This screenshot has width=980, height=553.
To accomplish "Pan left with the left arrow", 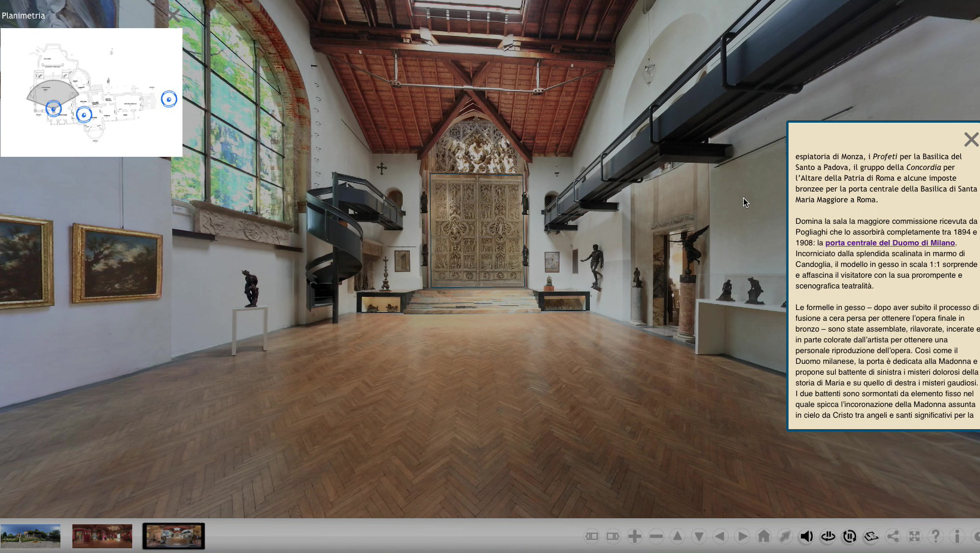I will 720,536.
